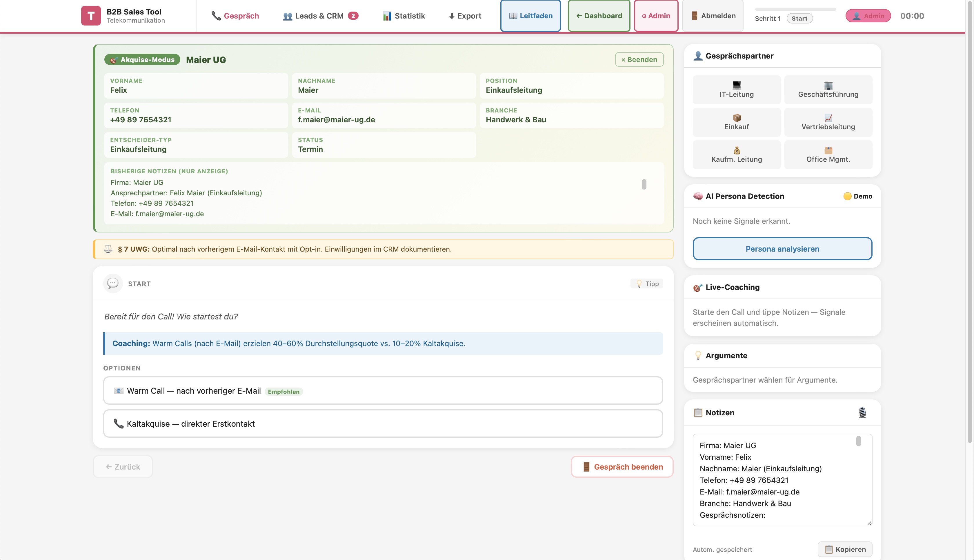Click the Branche value Handwerk & Bau
Screen dimensions: 974x560
[x=516, y=120]
